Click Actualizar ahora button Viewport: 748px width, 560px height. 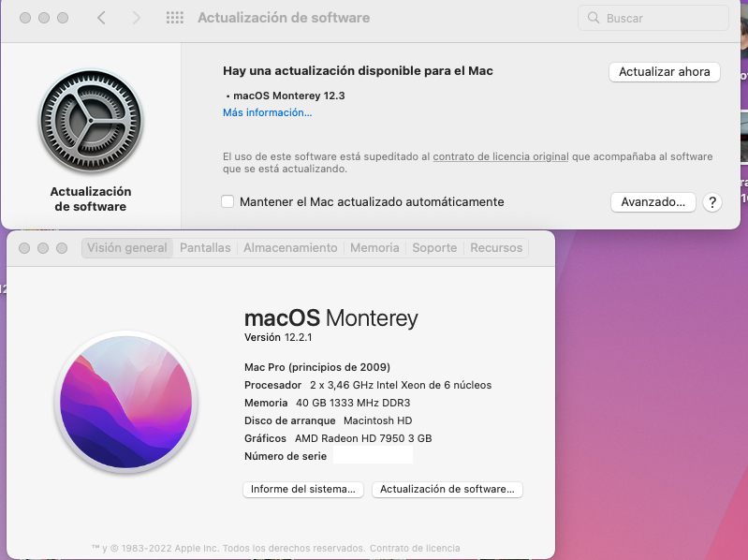[664, 72]
